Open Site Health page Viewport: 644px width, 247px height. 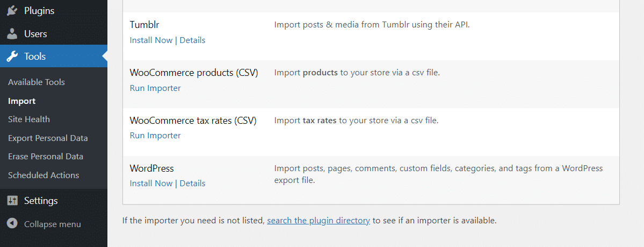29,119
